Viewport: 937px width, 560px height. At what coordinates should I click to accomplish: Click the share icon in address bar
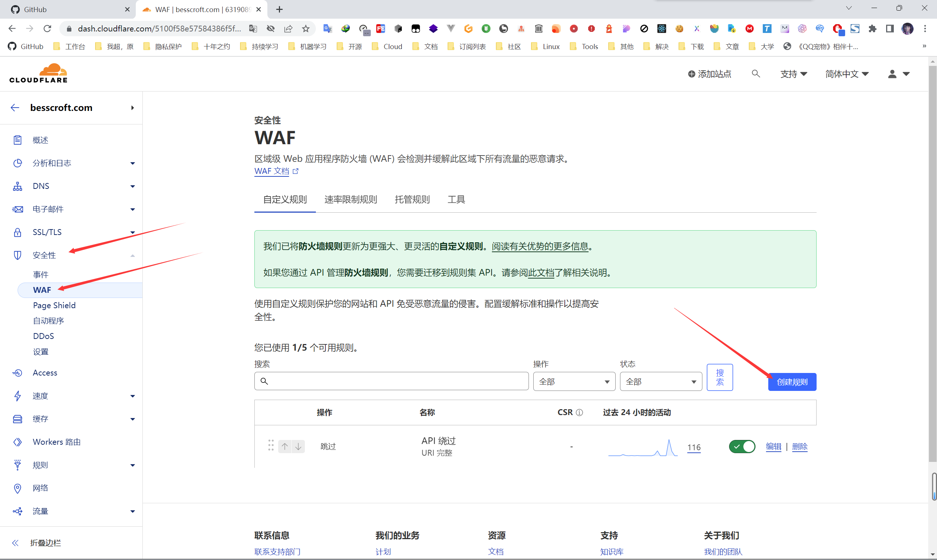[288, 29]
